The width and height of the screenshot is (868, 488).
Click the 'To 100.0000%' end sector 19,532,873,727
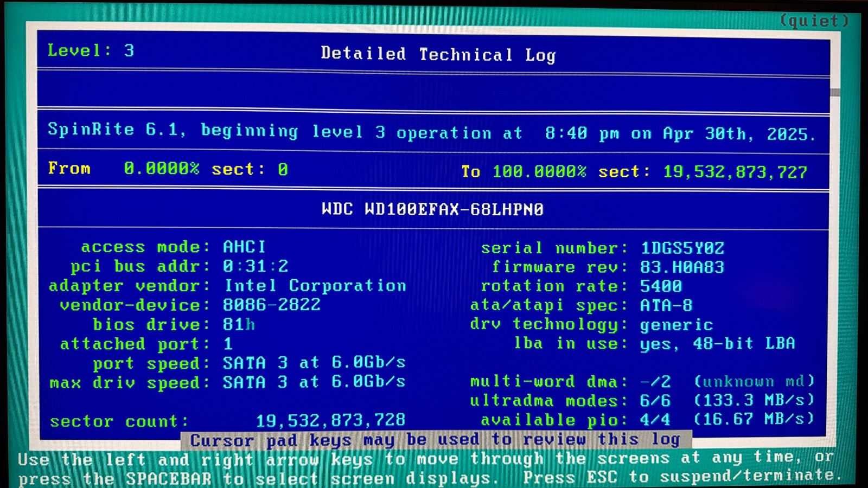tap(634, 172)
